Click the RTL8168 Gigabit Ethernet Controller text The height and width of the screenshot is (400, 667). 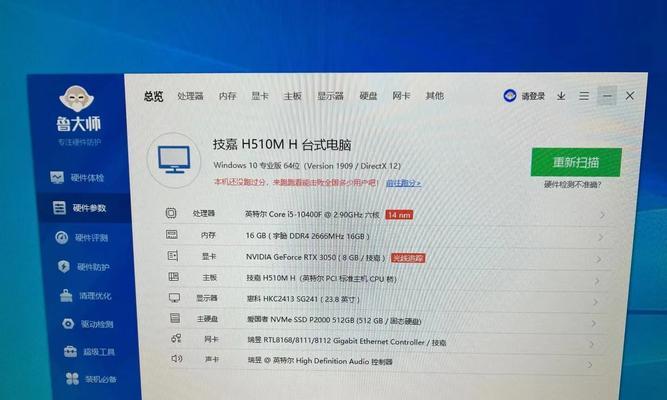347,341
